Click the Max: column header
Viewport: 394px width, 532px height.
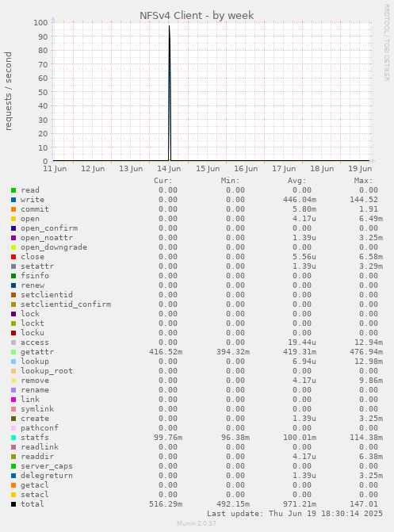363,181
